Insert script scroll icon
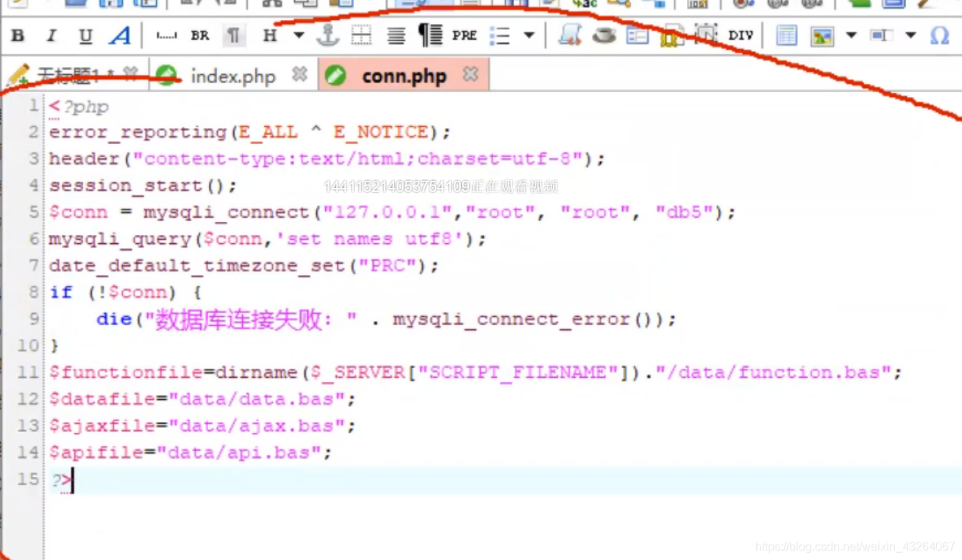The image size is (962, 560). pyautogui.click(x=570, y=35)
